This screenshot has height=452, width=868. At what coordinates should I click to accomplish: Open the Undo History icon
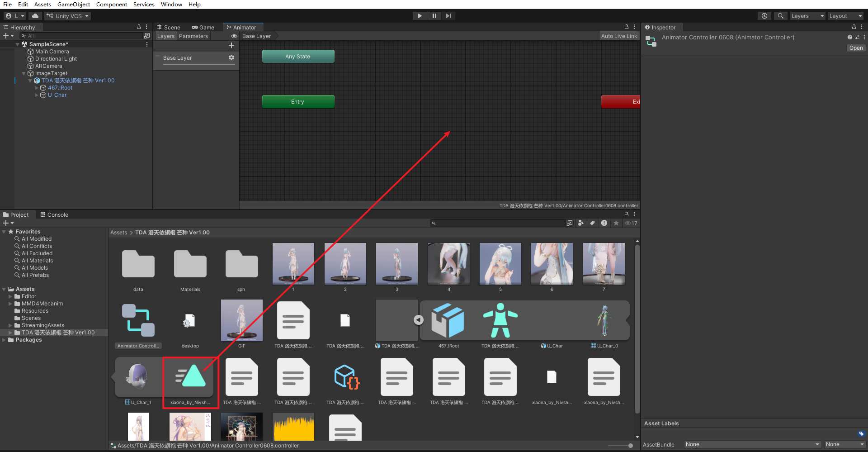764,16
